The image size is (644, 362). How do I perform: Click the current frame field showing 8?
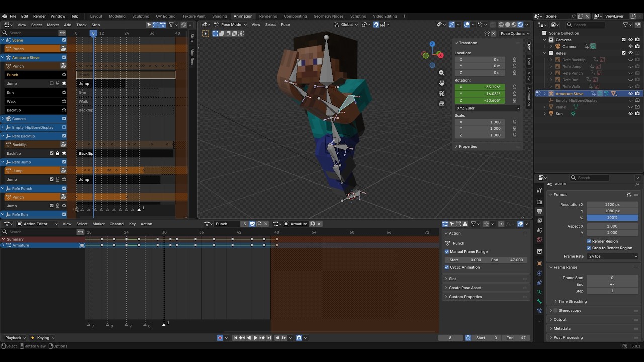click(450, 338)
